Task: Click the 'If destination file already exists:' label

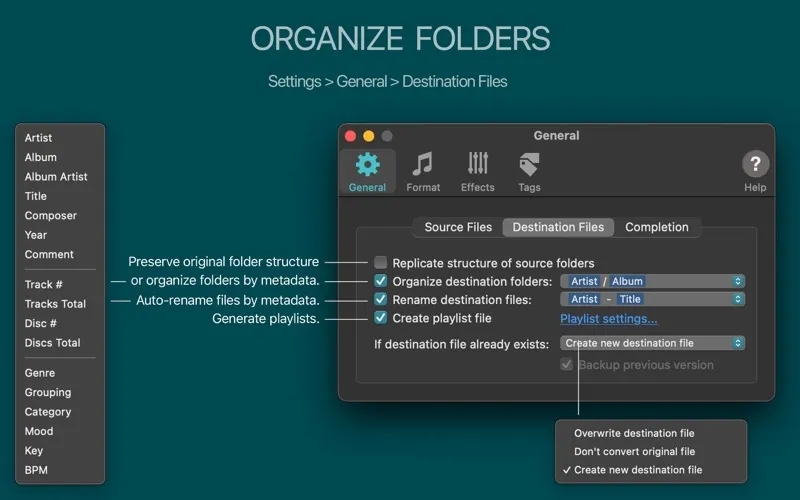Action: click(461, 344)
